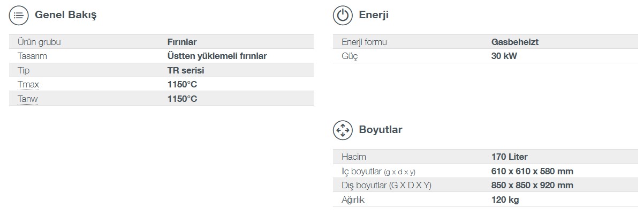
Task: Click the Enerji power icon
Action: click(343, 16)
